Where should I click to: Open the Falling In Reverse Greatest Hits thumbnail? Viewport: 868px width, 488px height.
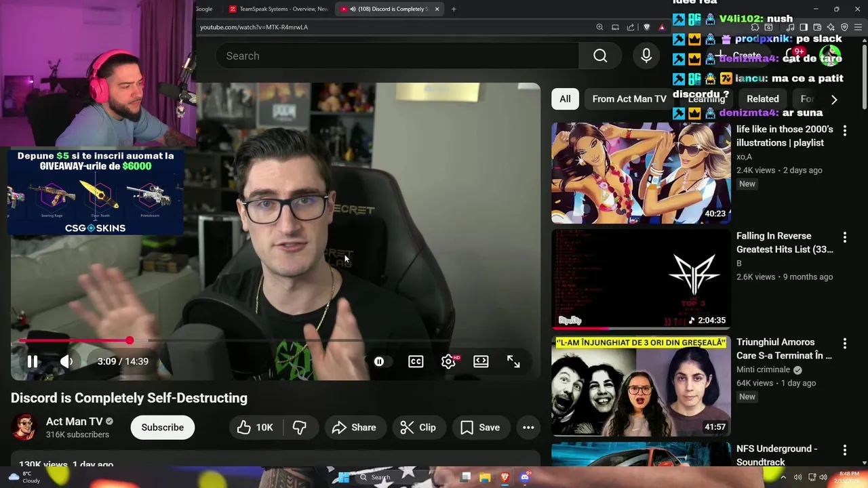pos(641,279)
